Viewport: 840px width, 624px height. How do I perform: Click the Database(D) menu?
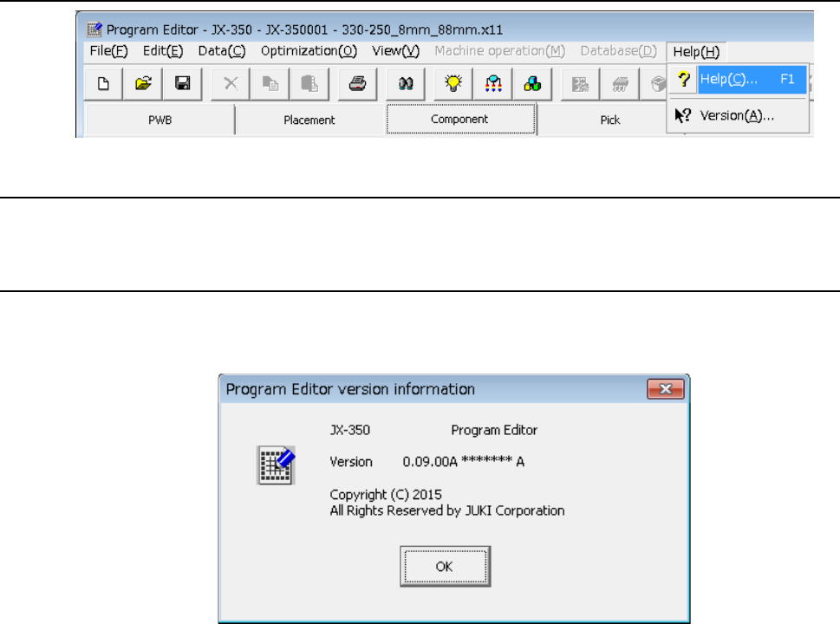619,51
